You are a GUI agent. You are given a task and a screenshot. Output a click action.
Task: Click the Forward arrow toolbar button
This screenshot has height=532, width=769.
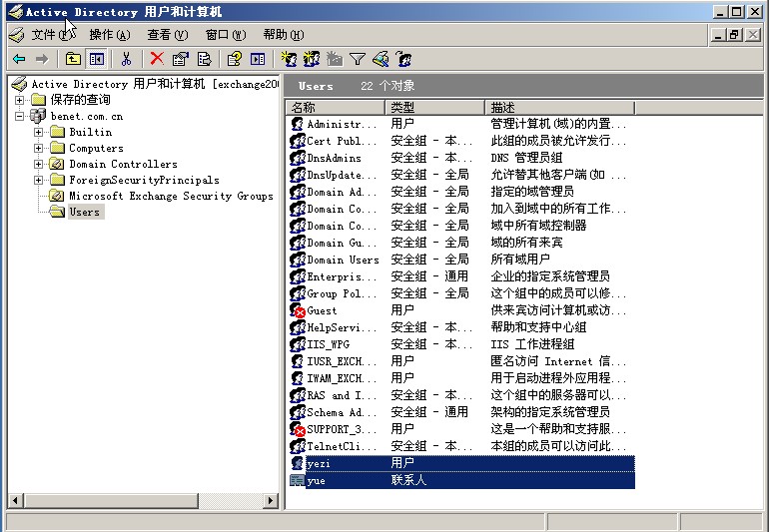tap(42, 59)
